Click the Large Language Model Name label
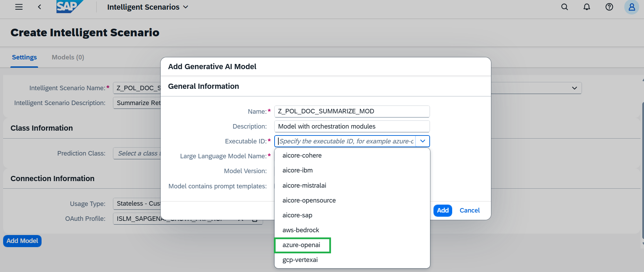The width and height of the screenshot is (644, 272). point(223,156)
